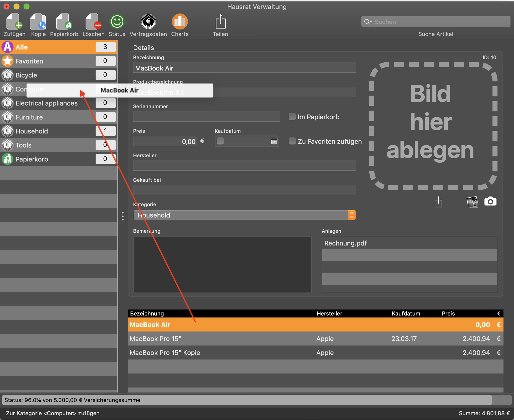Open the Status smiley icon
The width and height of the screenshot is (514, 420).
pos(117,22)
